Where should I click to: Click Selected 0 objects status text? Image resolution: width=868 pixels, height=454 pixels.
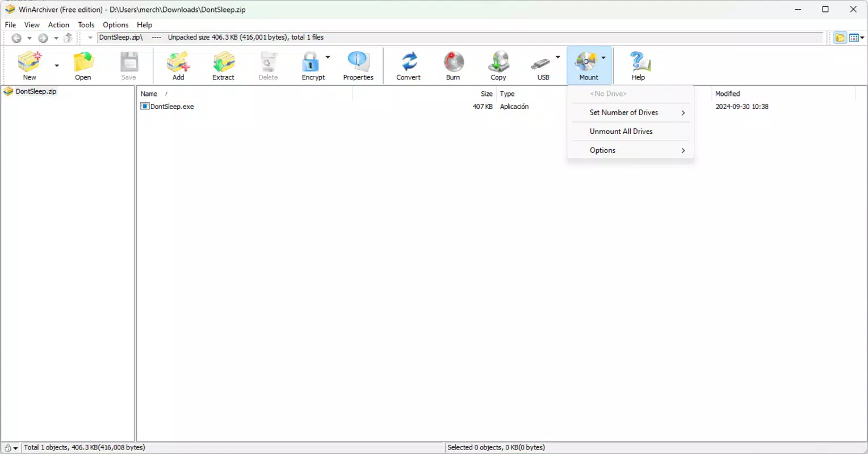[x=496, y=448]
